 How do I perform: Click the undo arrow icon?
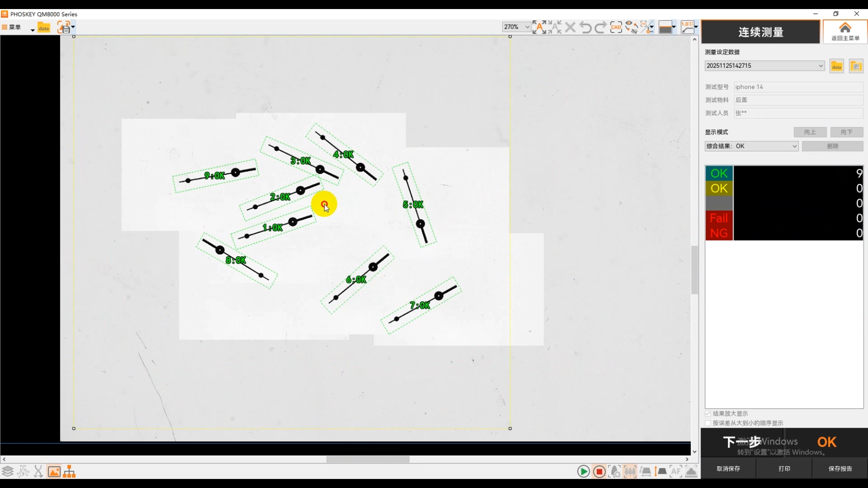[x=585, y=27]
